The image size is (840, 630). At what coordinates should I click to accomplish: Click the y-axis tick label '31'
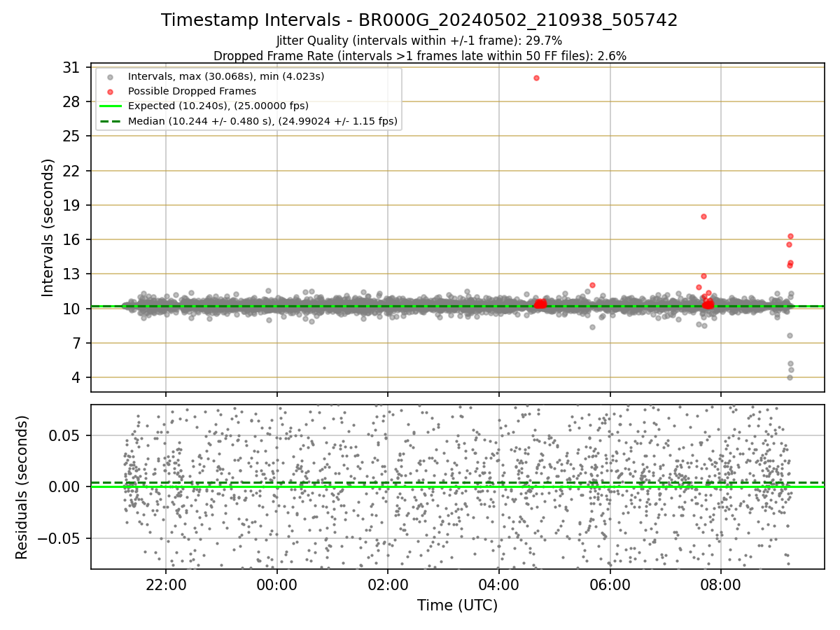pyautogui.click(x=71, y=68)
